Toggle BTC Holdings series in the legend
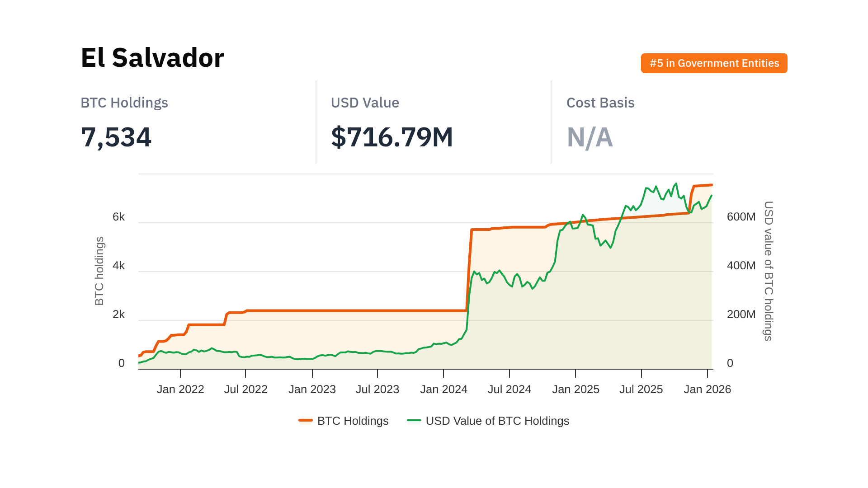 [353, 421]
